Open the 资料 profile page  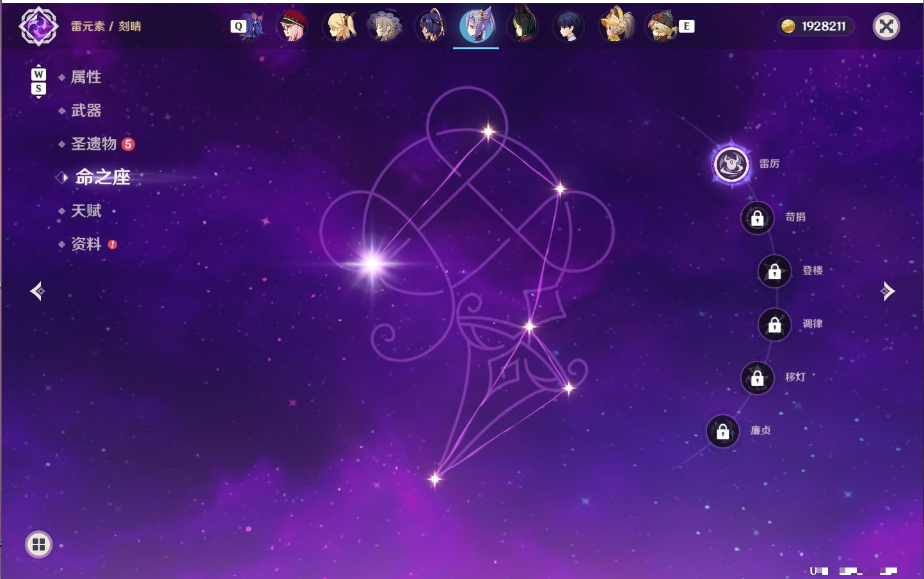click(86, 244)
